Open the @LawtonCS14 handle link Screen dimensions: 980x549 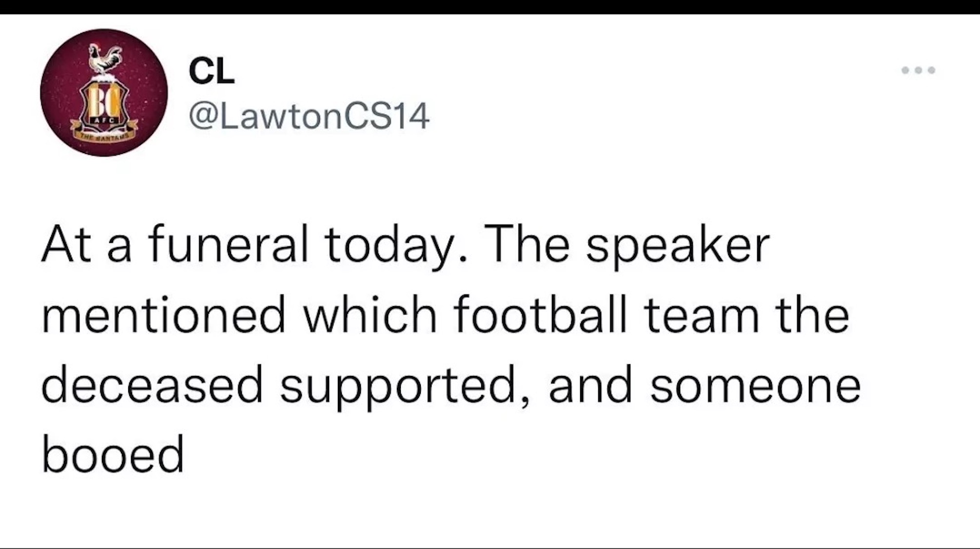click(309, 117)
